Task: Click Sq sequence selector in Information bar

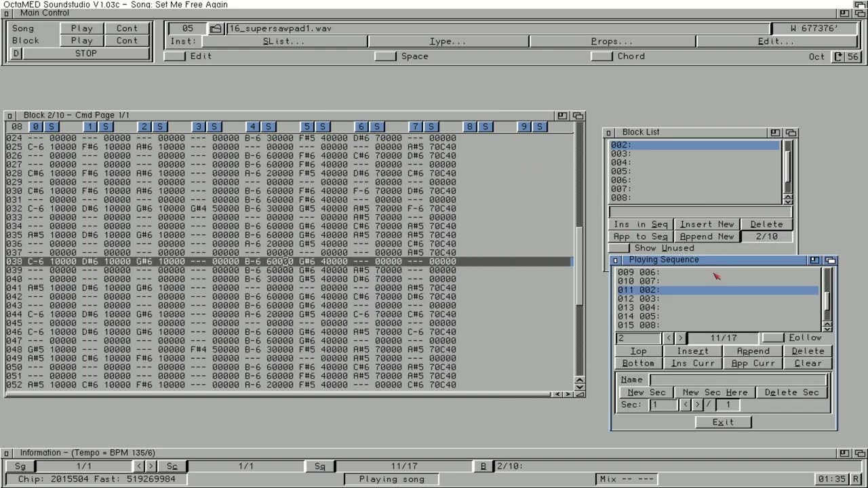Action: (x=320, y=466)
